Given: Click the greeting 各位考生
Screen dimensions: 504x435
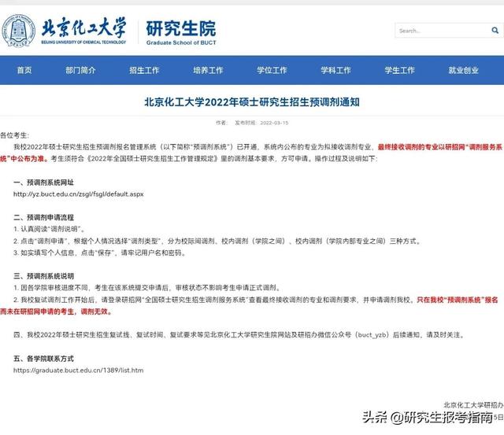Looking at the screenshot, I should pos(14,135).
